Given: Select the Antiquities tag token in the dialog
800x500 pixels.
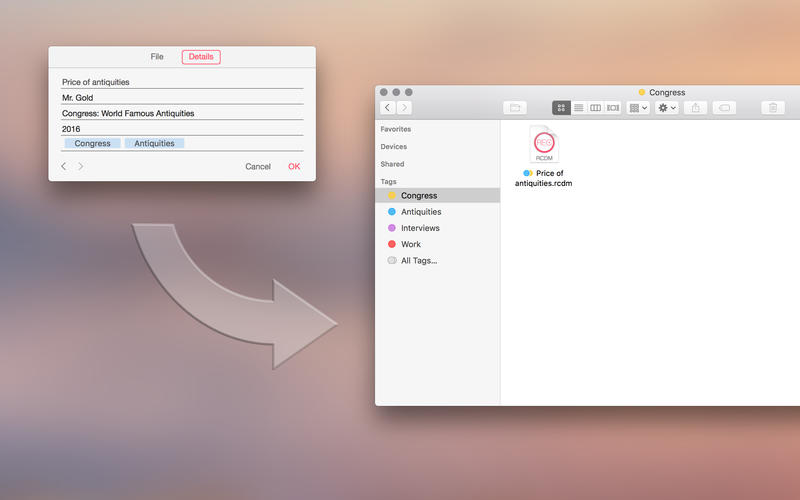Looking at the screenshot, I should (154, 143).
